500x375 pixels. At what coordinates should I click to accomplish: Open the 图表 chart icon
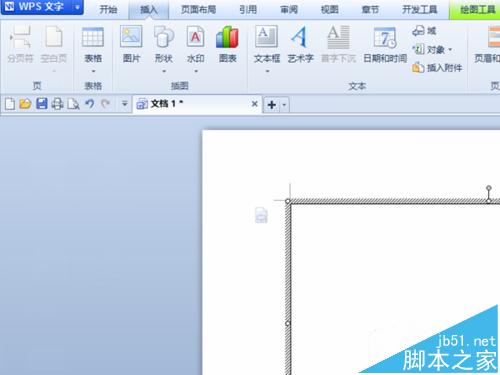point(227,37)
